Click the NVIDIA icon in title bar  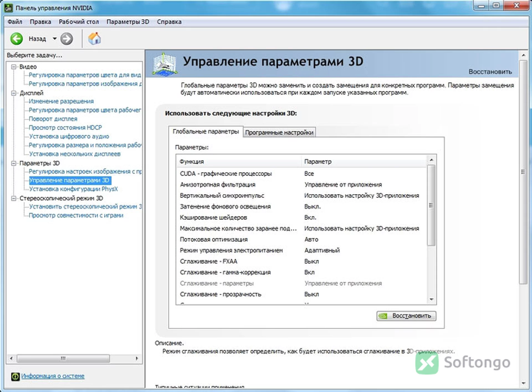click(x=9, y=8)
